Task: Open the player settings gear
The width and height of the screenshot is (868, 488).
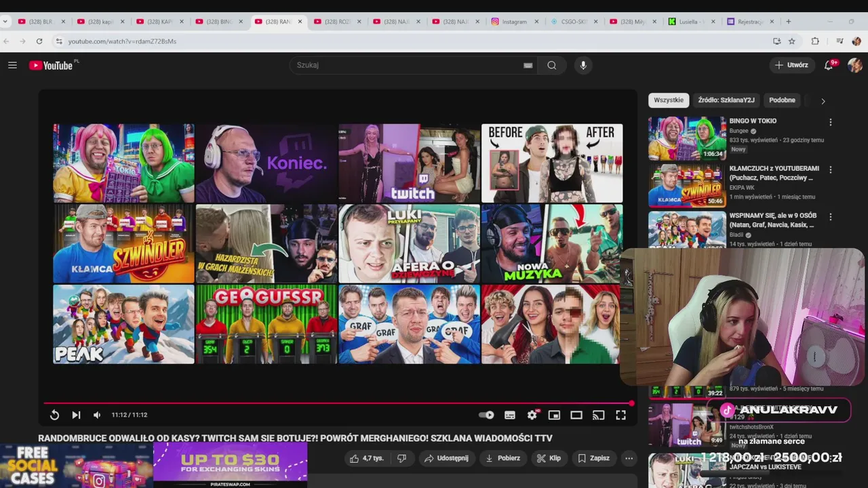Action: click(532, 415)
